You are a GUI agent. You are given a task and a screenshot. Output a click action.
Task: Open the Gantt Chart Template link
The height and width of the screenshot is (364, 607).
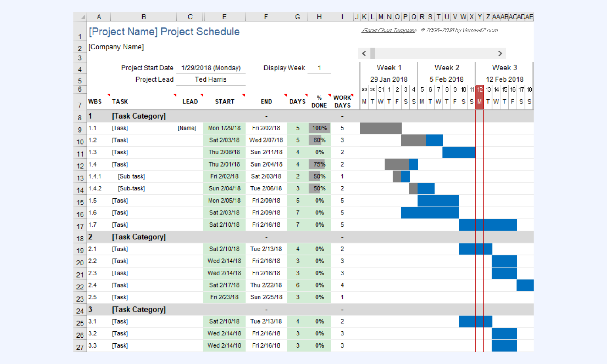point(389,30)
